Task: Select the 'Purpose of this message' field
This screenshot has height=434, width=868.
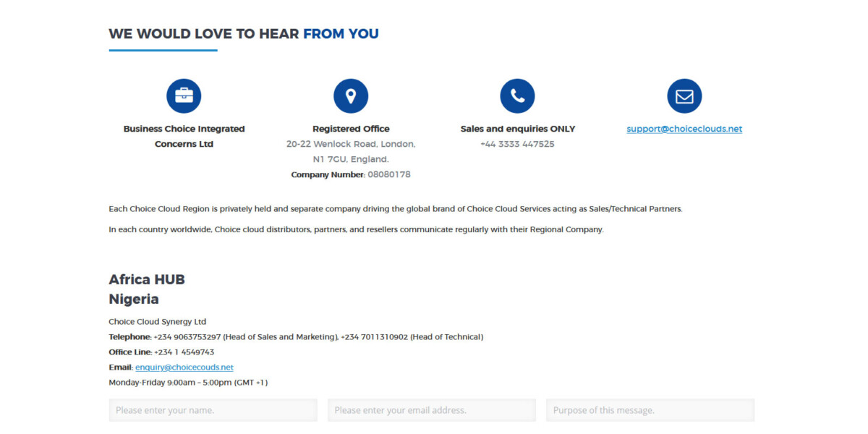Action: [x=650, y=410]
